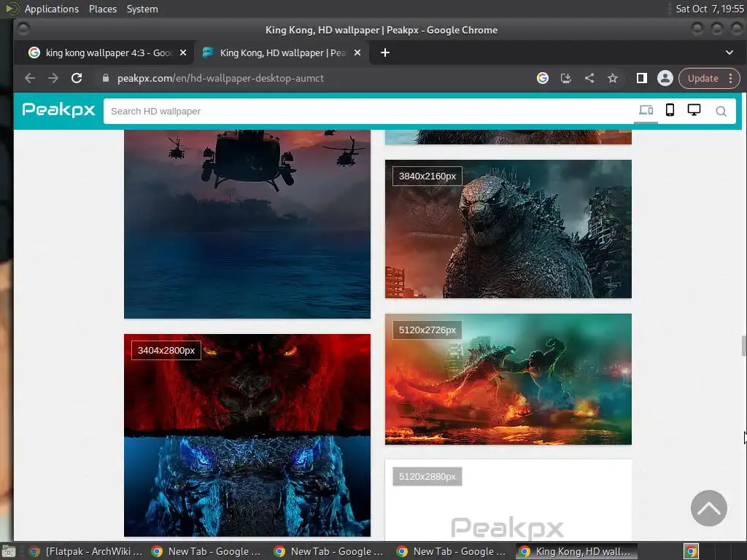This screenshot has height=560, width=747.
Task: Close the Peakpx King Kong tab
Action: (357, 52)
